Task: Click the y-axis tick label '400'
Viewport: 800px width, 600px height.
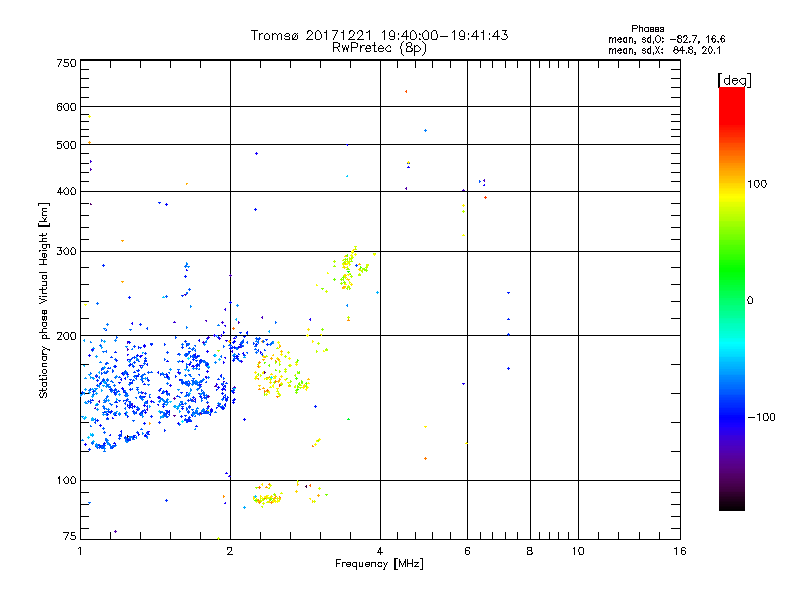Action: (x=66, y=191)
